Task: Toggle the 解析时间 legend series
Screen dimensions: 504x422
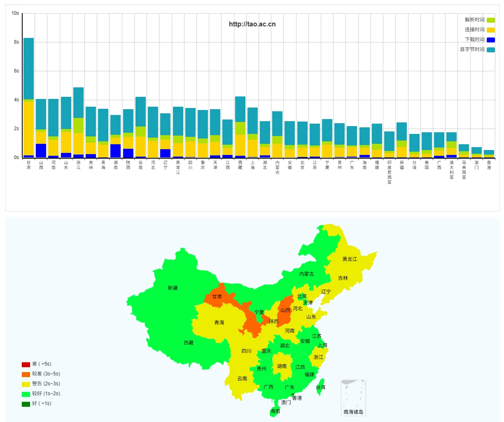Action: point(490,20)
